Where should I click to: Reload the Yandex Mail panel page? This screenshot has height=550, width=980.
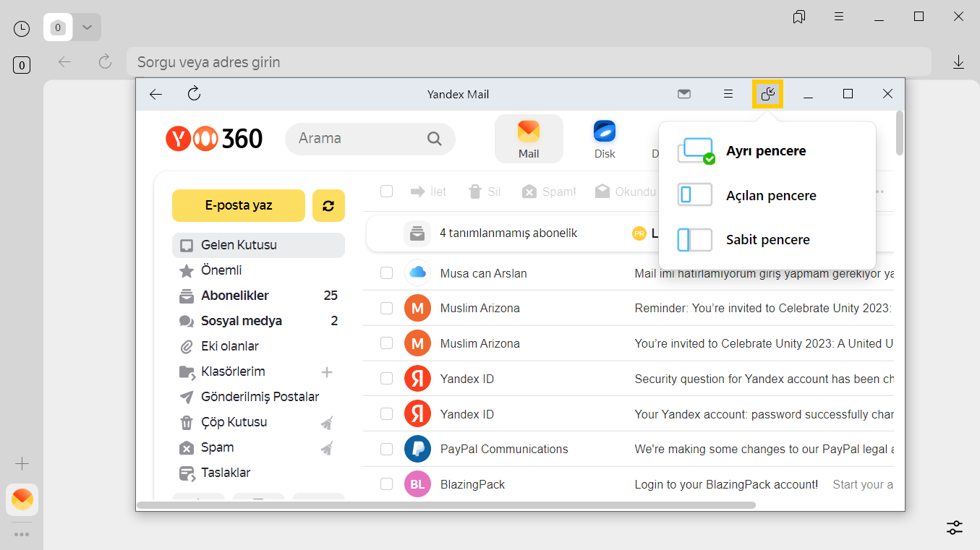point(194,94)
